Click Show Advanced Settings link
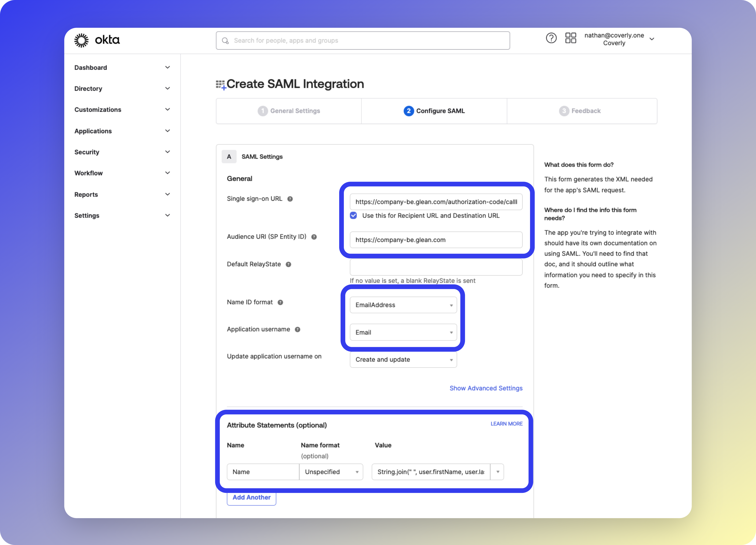Screen dimensions: 756x545 pyautogui.click(x=486, y=388)
